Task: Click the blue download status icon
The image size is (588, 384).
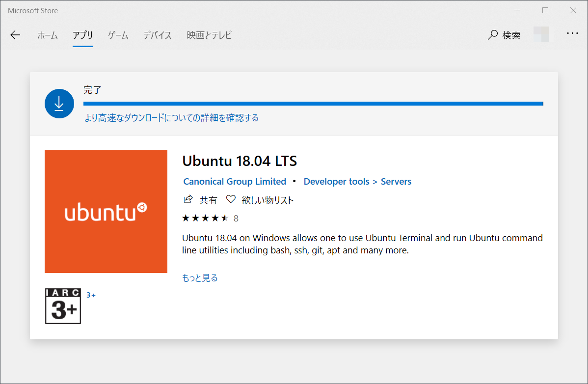Action: point(59,103)
